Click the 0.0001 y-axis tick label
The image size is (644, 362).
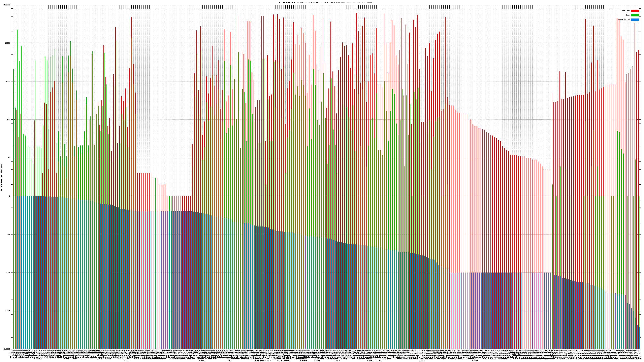point(7,349)
